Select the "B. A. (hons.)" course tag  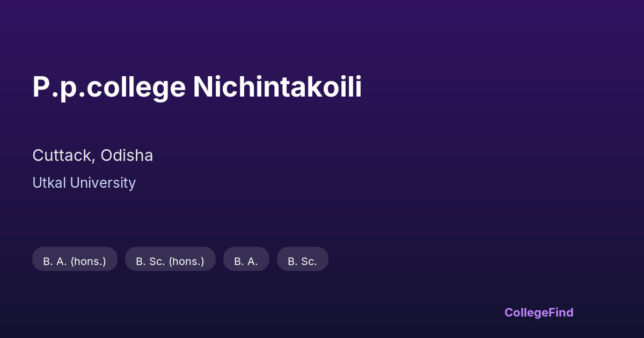(75, 261)
